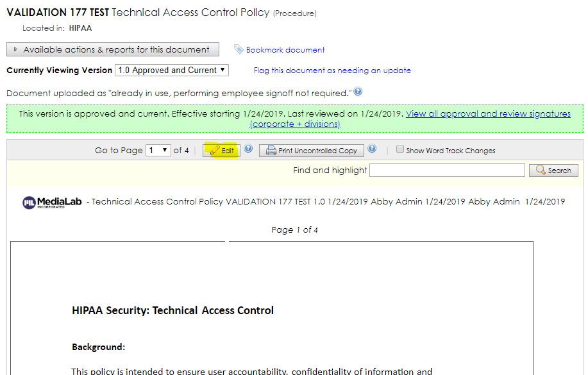Enable Show Word Track Changes checkbox

click(400, 149)
